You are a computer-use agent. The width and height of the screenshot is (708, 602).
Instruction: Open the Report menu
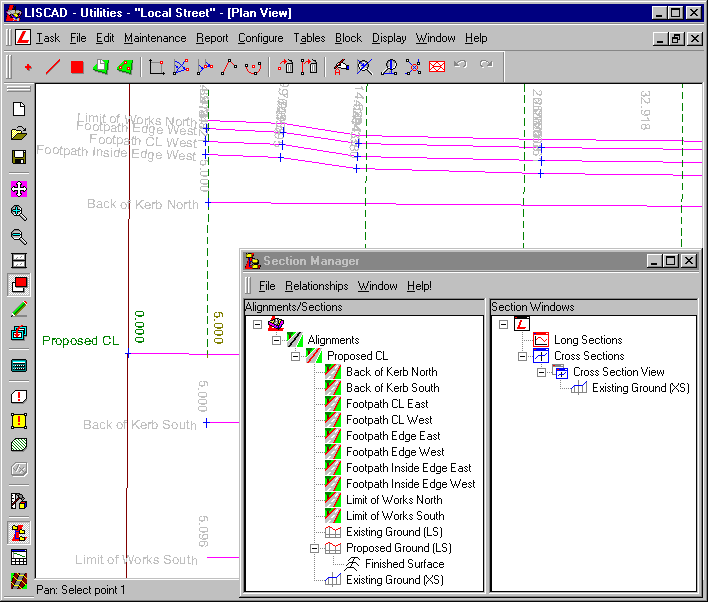pos(212,38)
